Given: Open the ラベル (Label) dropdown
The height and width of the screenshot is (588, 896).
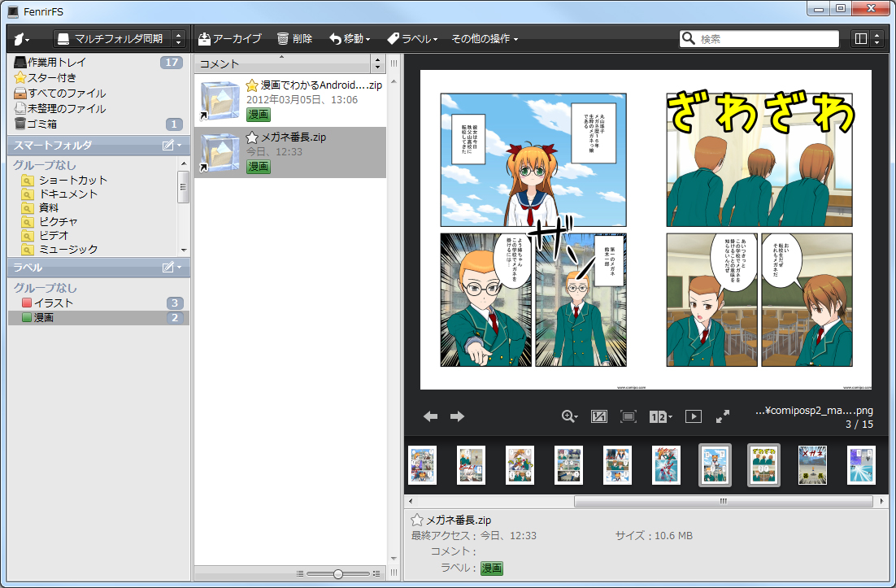Looking at the screenshot, I should click(415, 37).
